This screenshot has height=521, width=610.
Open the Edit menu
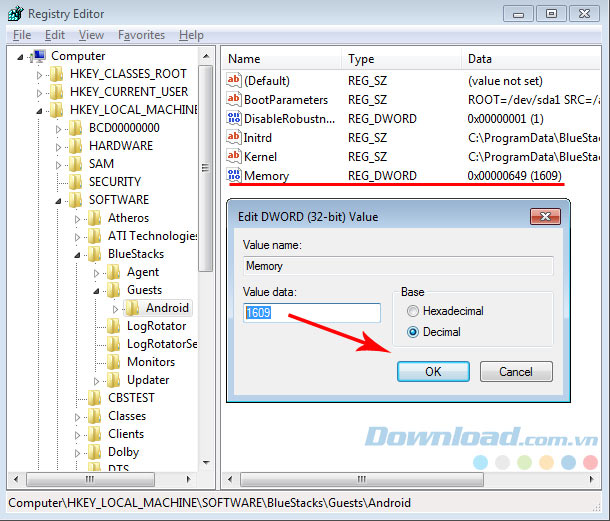tap(54, 35)
